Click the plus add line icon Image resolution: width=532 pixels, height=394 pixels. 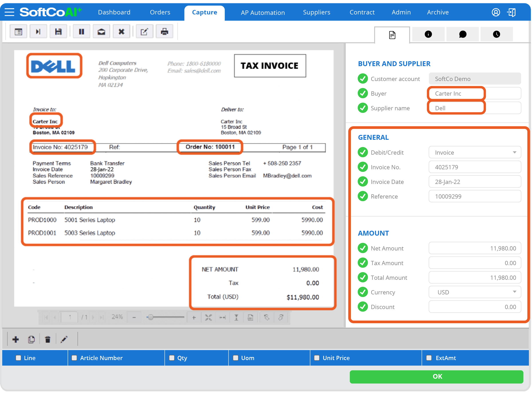[16, 339]
